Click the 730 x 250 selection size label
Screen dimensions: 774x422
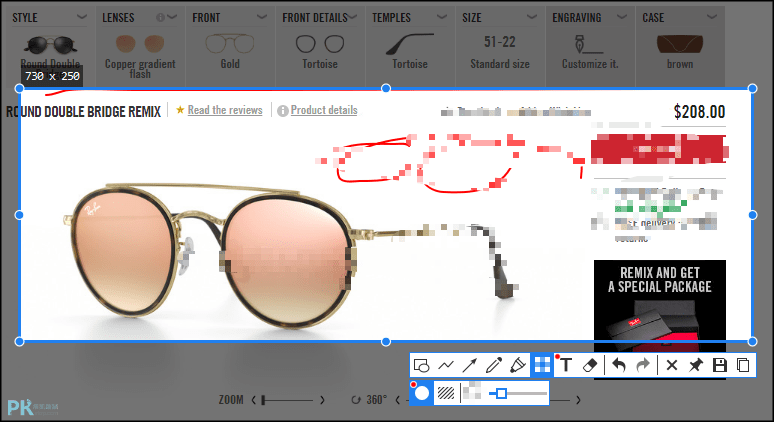tap(52, 76)
